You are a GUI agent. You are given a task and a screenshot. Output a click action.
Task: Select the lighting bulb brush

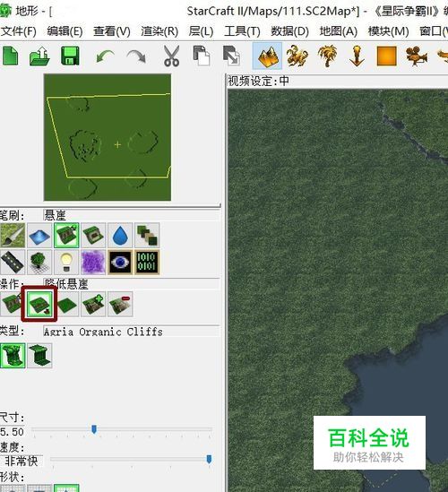(x=66, y=262)
